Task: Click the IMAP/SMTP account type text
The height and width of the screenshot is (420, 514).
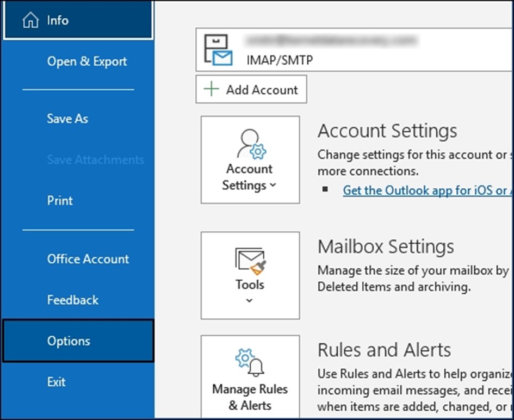Action: tap(280, 60)
